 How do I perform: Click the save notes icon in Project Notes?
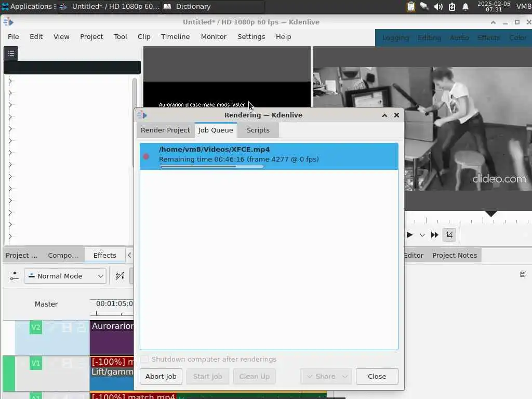(523, 274)
